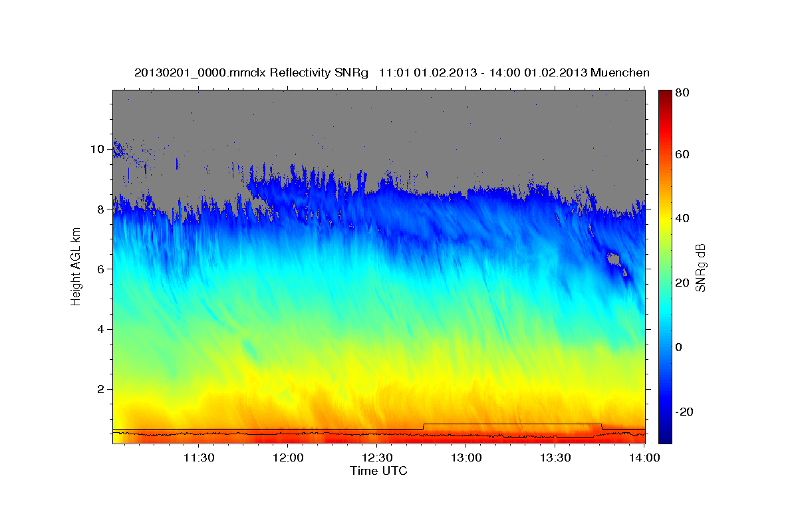Click the height tick label 2

(101, 389)
